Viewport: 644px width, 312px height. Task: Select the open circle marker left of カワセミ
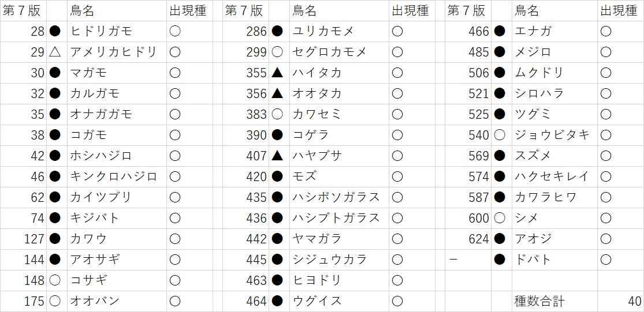point(277,114)
